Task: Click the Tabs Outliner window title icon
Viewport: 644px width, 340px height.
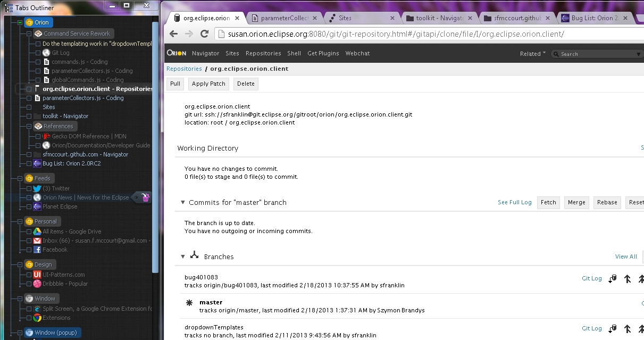Action: coord(9,8)
